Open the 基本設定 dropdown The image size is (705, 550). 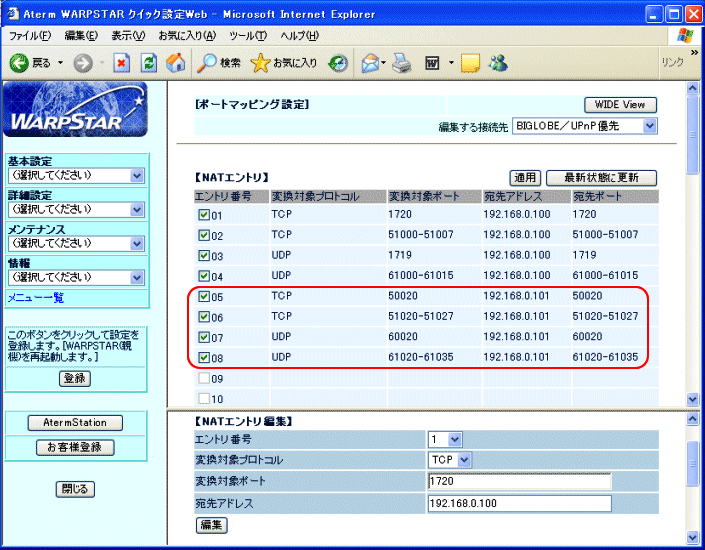click(x=77, y=176)
